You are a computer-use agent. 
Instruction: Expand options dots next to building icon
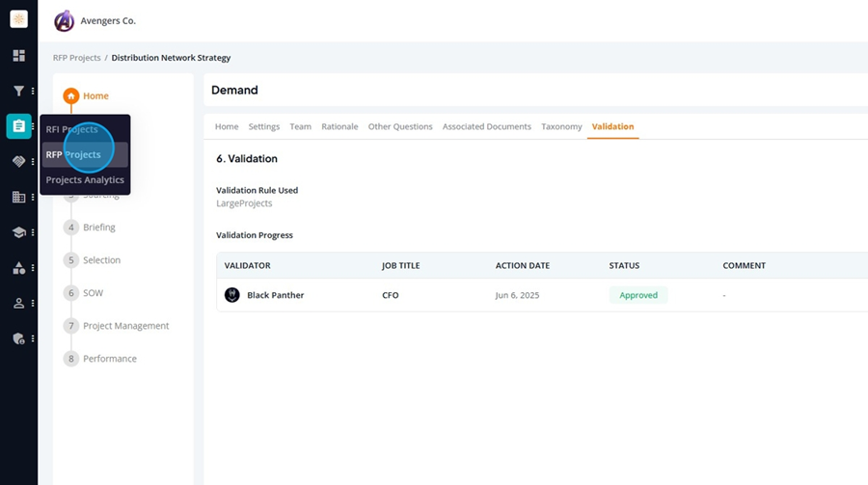click(33, 197)
